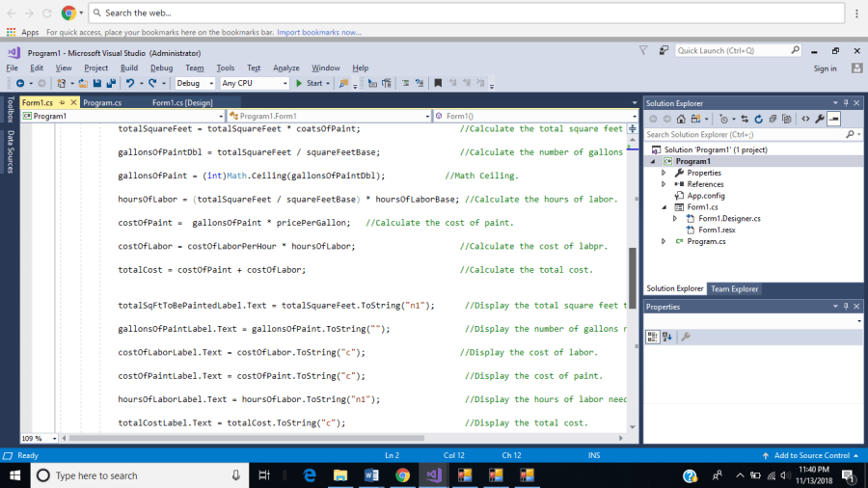Screen dimensions: 868x488
Task: Open the Send Feedback icon
Action: click(664, 50)
